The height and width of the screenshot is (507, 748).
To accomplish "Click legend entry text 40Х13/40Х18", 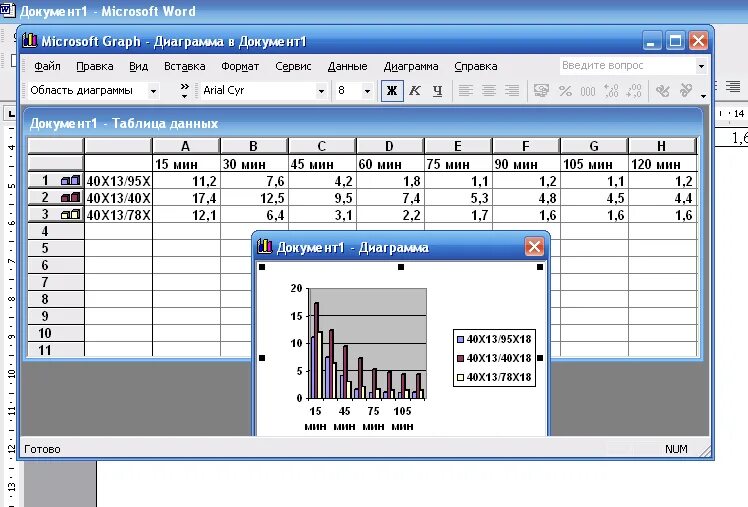I will (499, 358).
